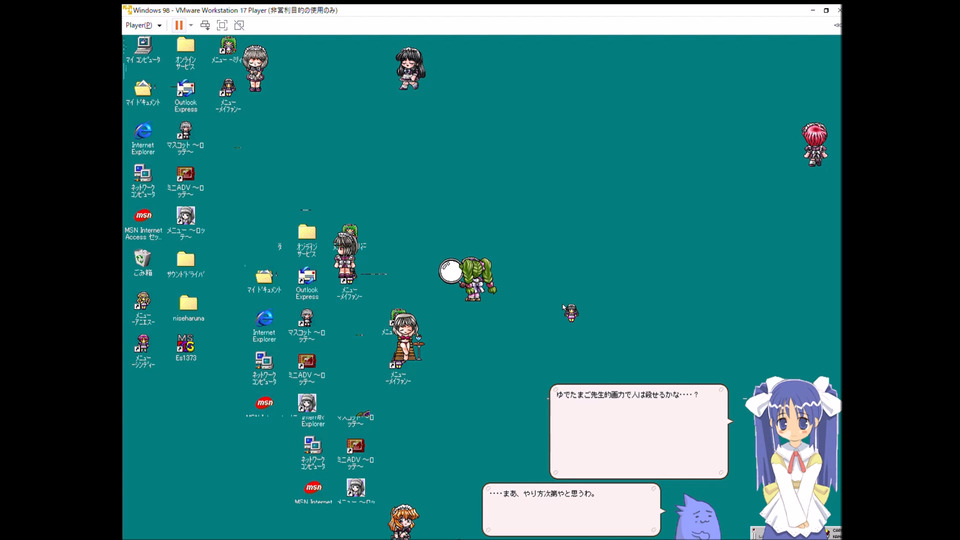The height and width of the screenshot is (540, 960).
Task: Expand the Player menu dropdown arrow
Action: pos(160,26)
